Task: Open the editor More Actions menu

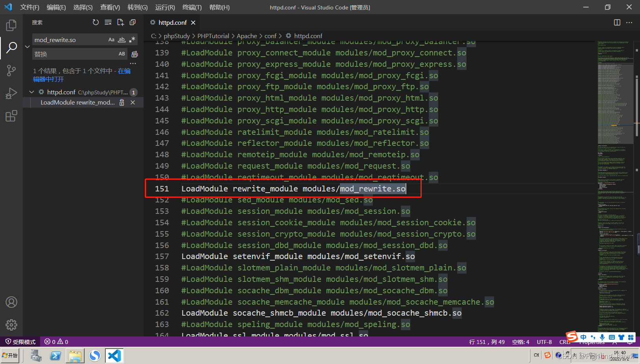Action: pyautogui.click(x=629, y=22)
